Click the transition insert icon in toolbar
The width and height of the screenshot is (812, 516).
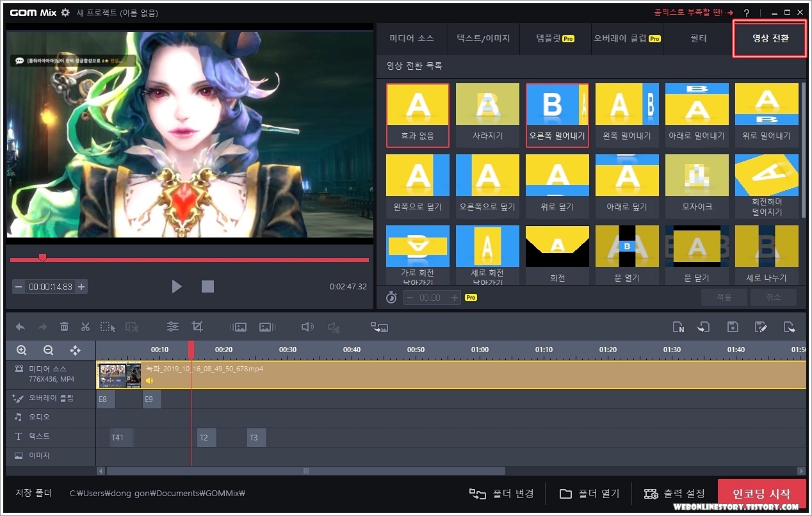(379, 327)
